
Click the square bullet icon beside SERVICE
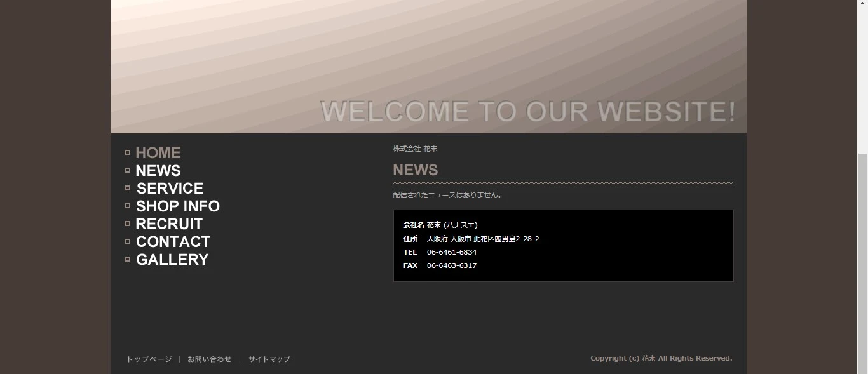128,188
